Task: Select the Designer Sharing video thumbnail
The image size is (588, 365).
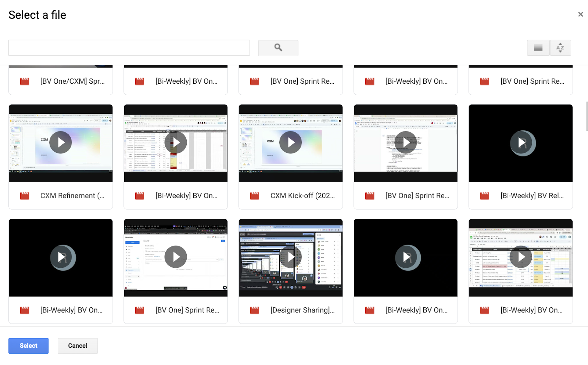Action: 290,257
